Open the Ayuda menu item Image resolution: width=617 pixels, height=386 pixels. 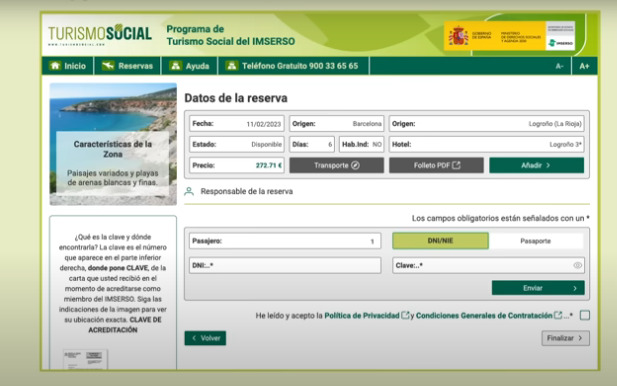coord(190,66)
